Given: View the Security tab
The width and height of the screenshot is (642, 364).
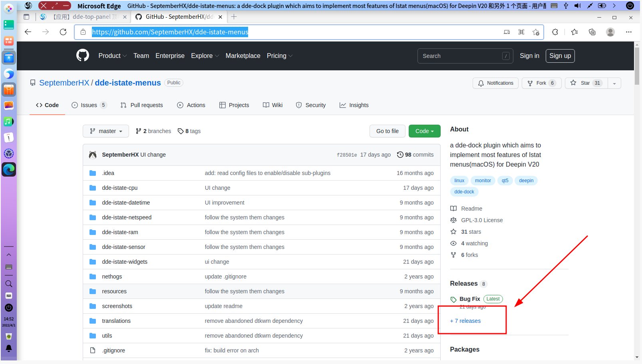Looking at the screenshot, I should point(311,105).
